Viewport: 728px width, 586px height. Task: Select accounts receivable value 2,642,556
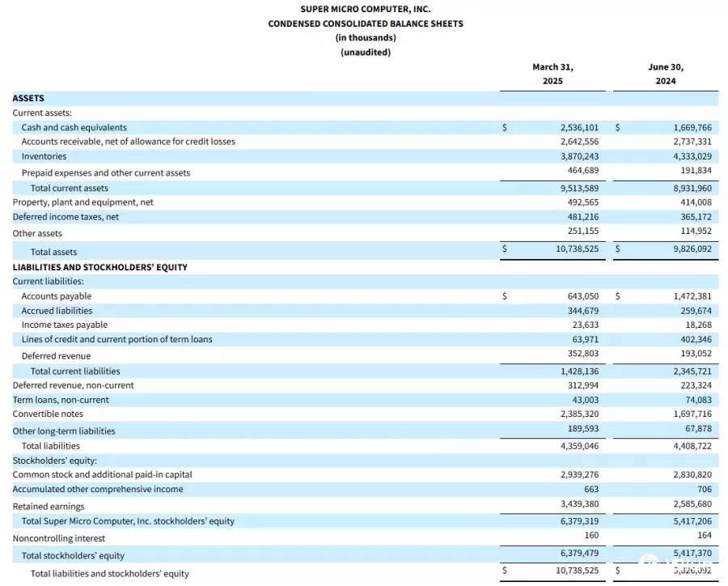point(579,142)
